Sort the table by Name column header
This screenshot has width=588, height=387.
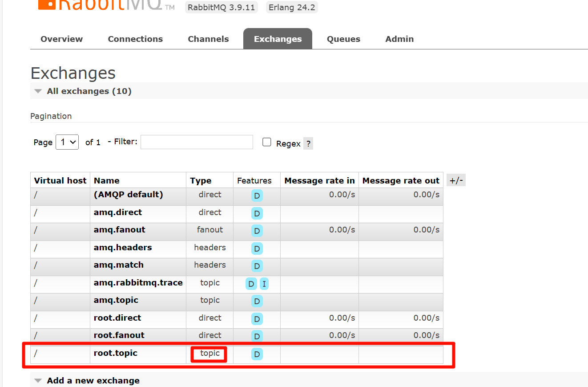[107, 180]
